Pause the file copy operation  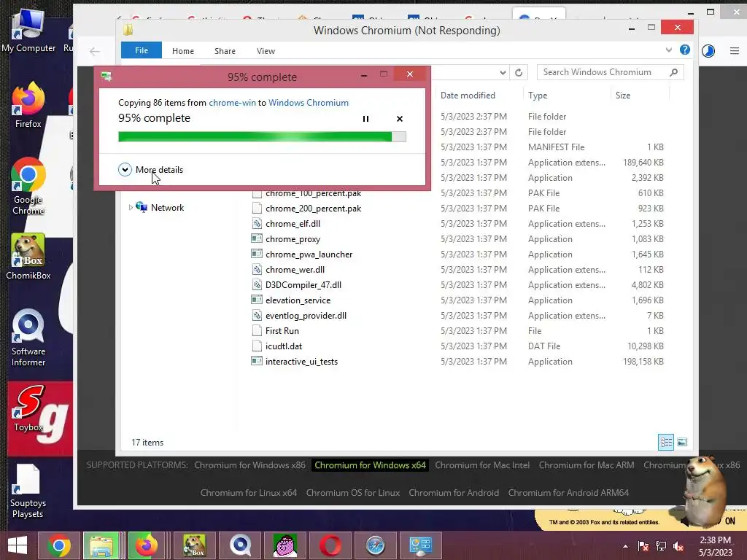point(365,119)
